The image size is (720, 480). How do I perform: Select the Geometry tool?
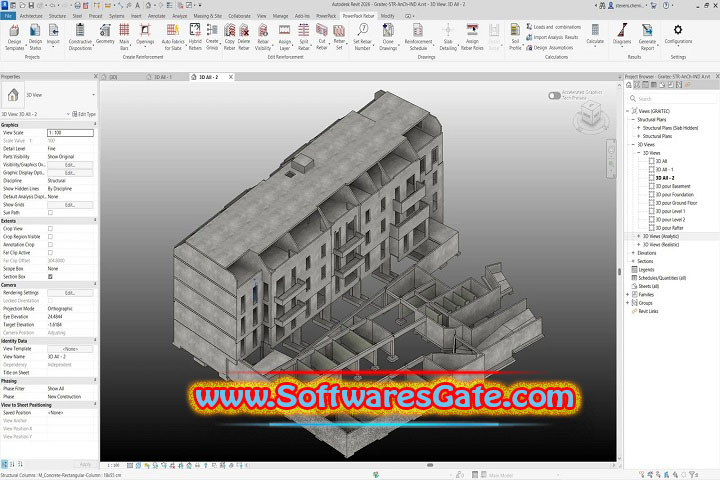105,34
